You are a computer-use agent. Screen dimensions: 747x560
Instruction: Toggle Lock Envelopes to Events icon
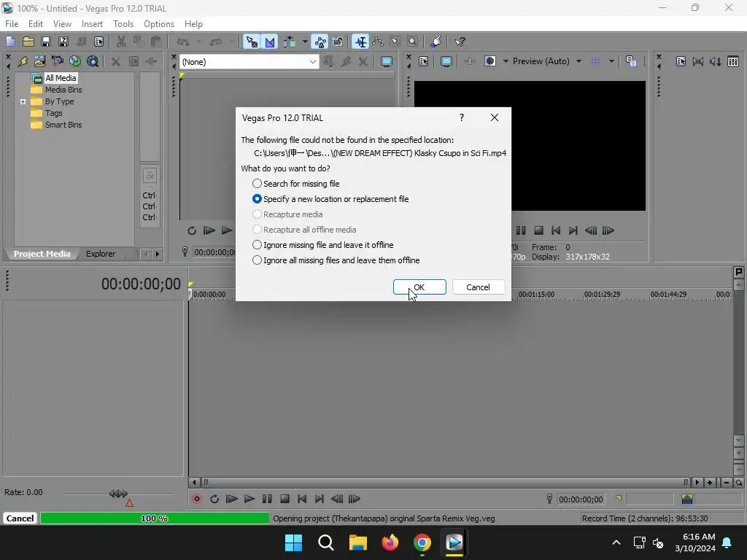(321, 42)
